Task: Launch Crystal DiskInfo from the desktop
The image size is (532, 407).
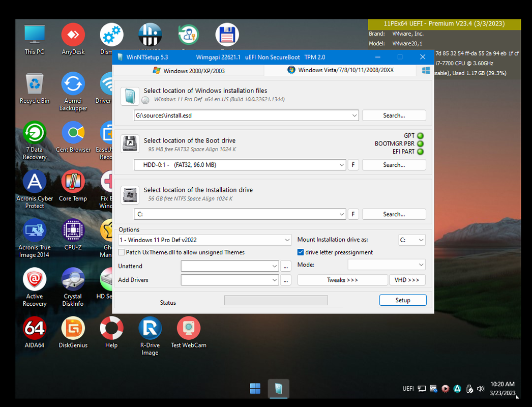Action: click(x=73, y=287)
